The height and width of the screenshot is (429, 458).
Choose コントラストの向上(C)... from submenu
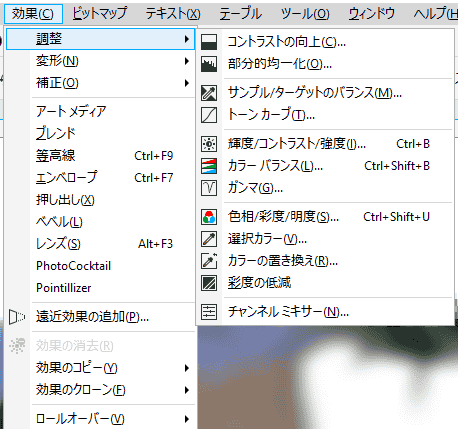[x=325, y=42]
